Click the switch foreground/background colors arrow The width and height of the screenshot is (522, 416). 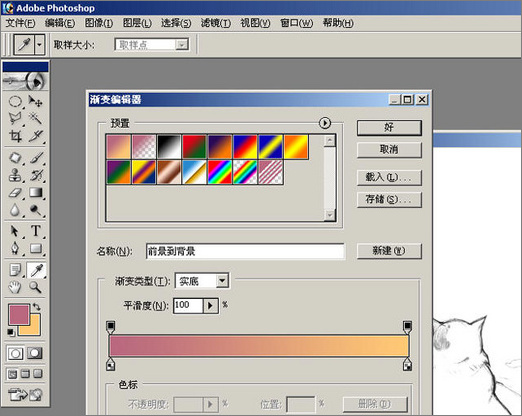[x=37, y=307]
